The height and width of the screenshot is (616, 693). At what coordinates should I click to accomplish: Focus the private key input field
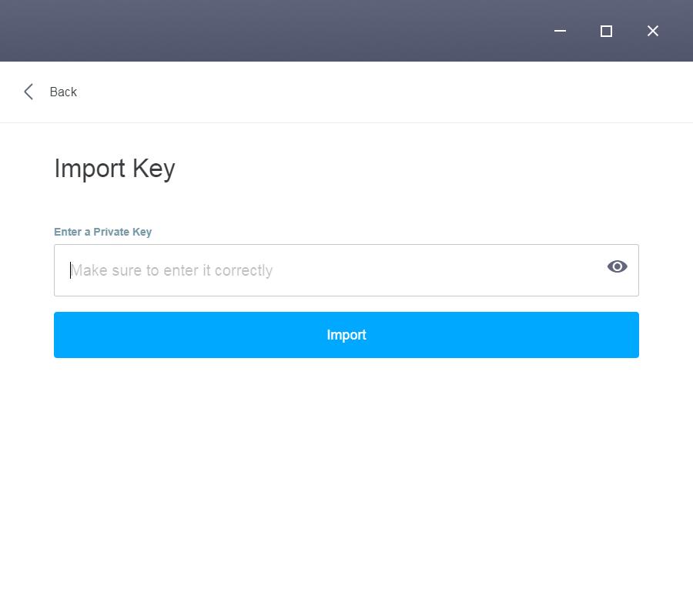(331, 270)
